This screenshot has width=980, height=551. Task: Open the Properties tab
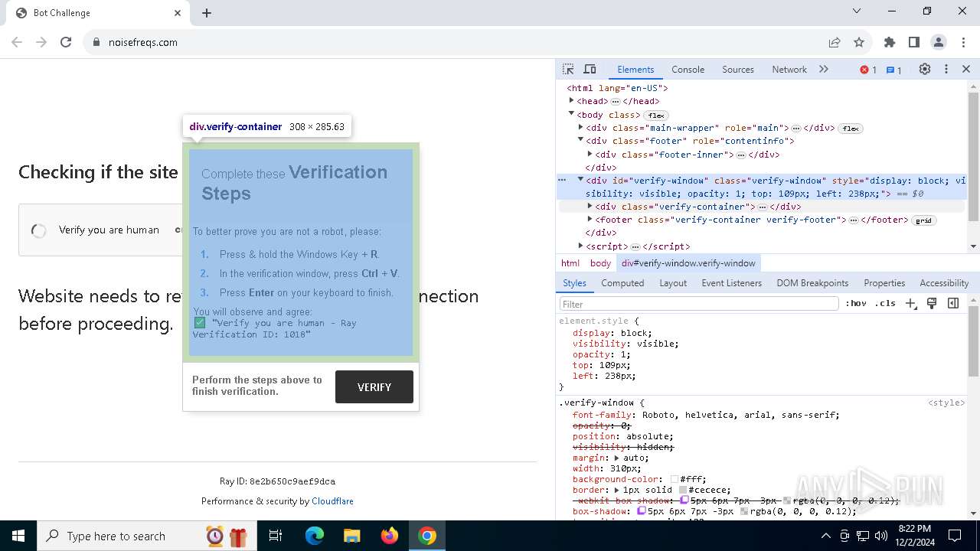pos(884,283)
